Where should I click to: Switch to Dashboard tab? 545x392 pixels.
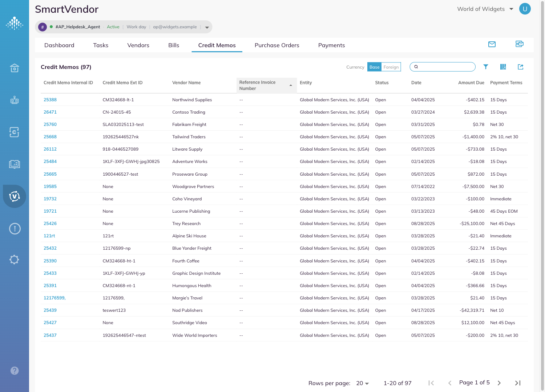(59, 45)
